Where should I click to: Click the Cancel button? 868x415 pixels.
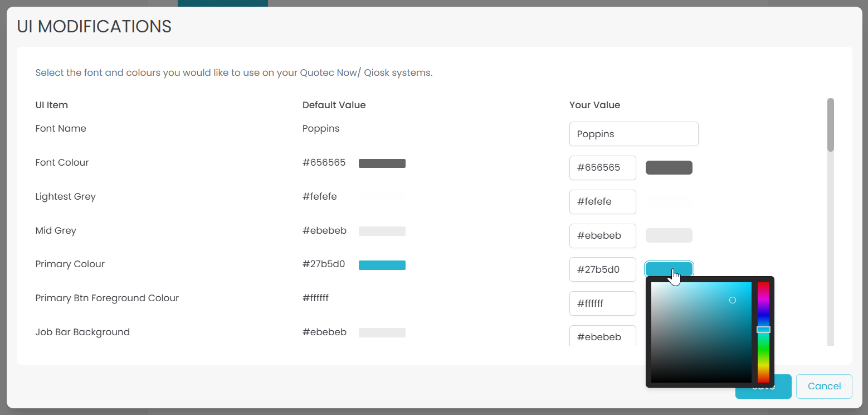coord(824,387)
